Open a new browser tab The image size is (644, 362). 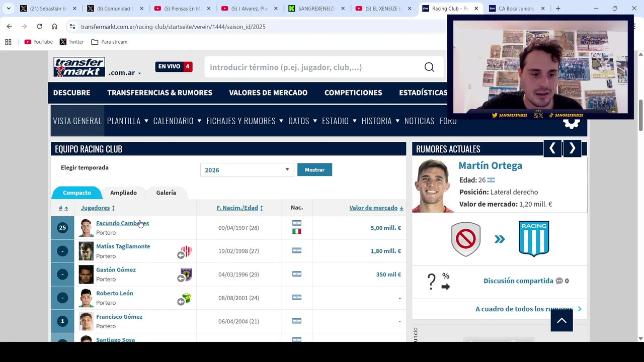(558, 9)
